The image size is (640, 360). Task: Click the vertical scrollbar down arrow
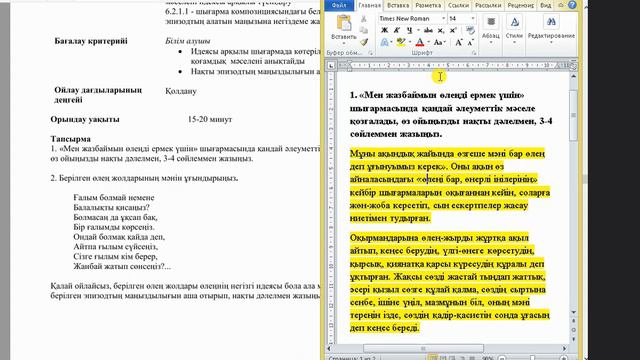click(573, 312)
